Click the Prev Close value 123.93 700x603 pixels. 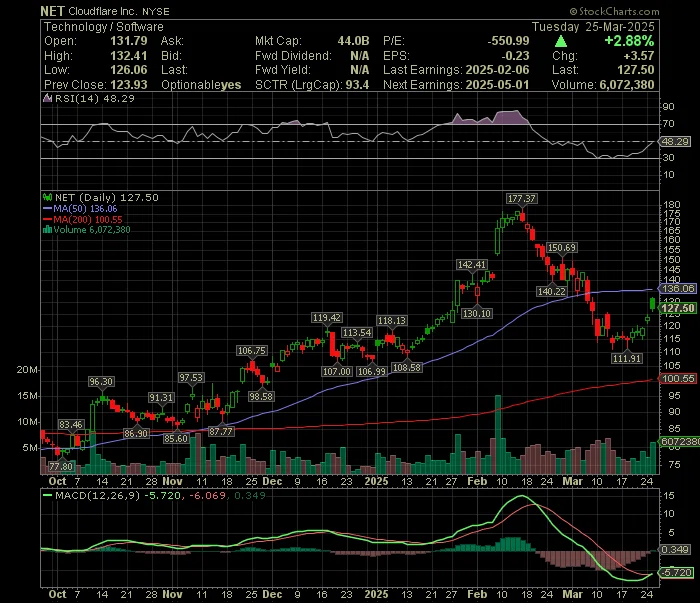pyautogui.click(x=129, y=85)
